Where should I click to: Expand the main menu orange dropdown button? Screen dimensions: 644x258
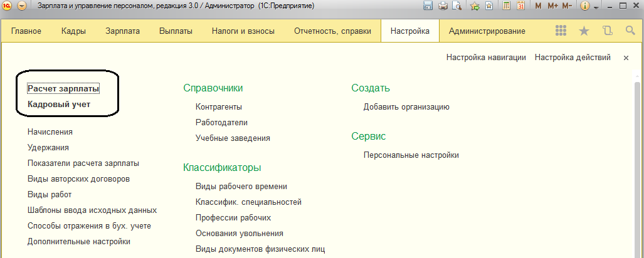click(x=22, y=6)
